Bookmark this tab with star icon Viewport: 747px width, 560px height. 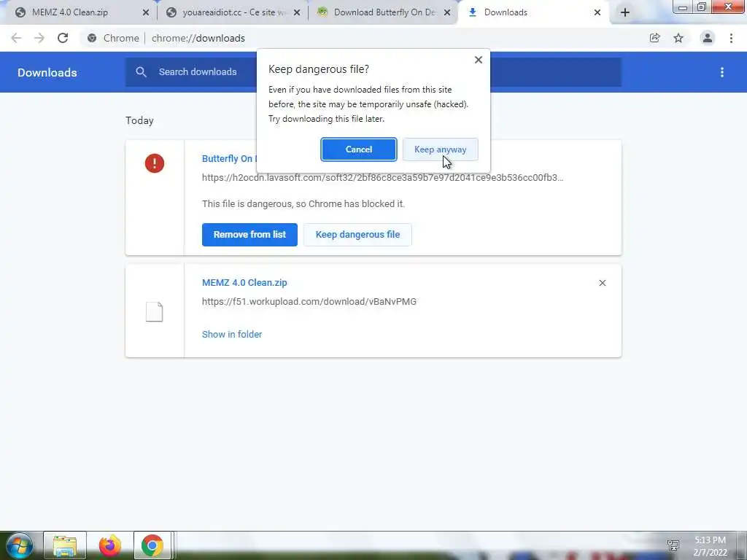pyautogui.click(x=678, y=38)
